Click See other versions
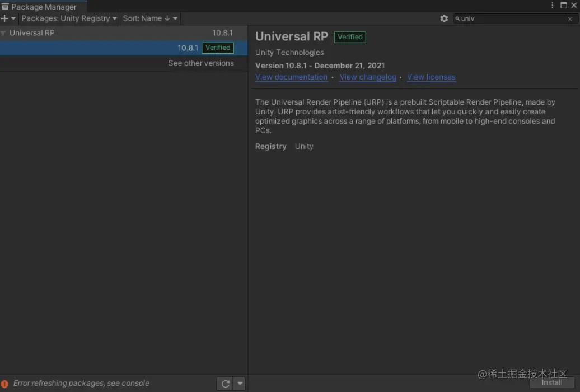580x392 pixels. (201, 63)
